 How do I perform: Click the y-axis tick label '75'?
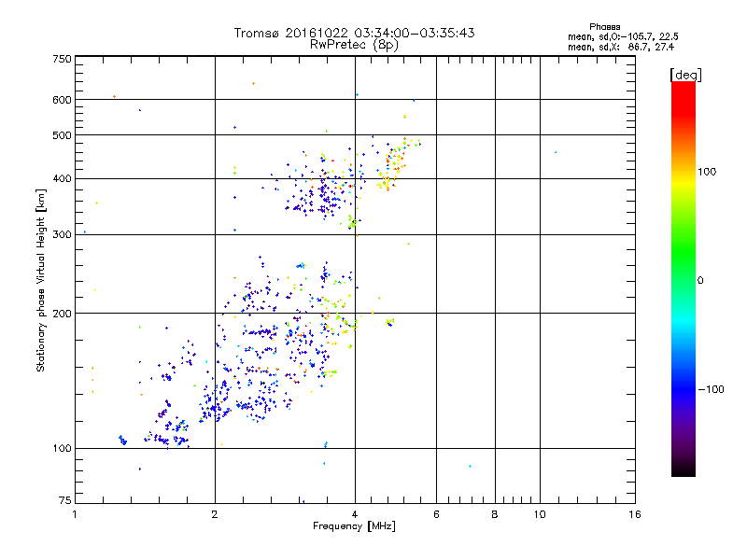[x=64, y=500]
